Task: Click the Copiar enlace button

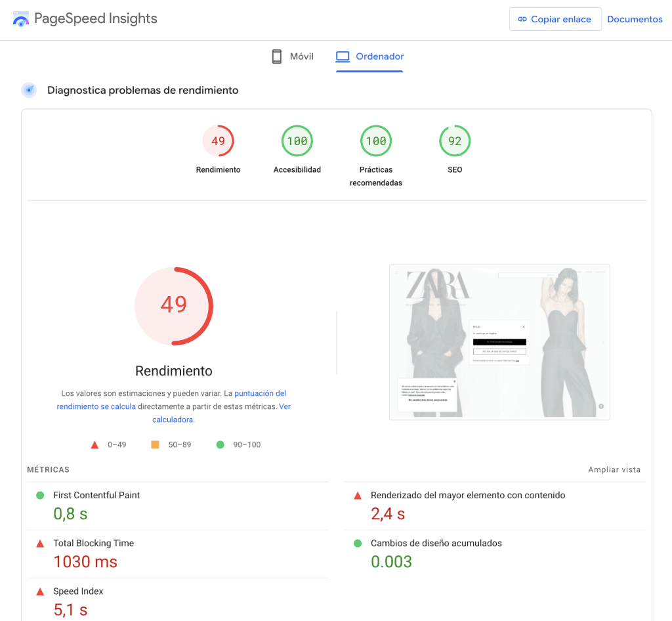Action: click(x=555, y=19)
